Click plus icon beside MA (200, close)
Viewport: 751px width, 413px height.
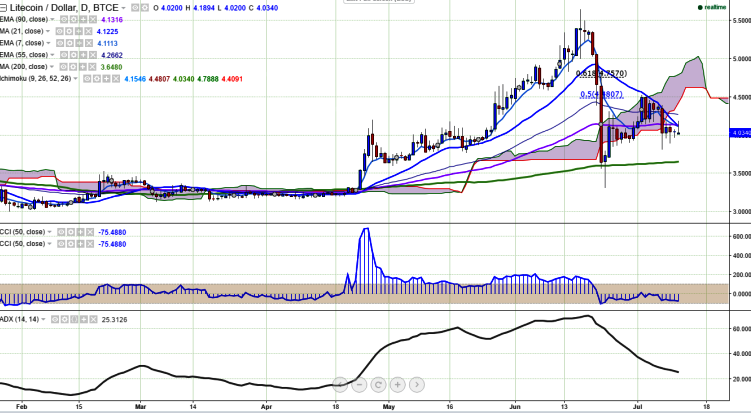tap(82, 67)
